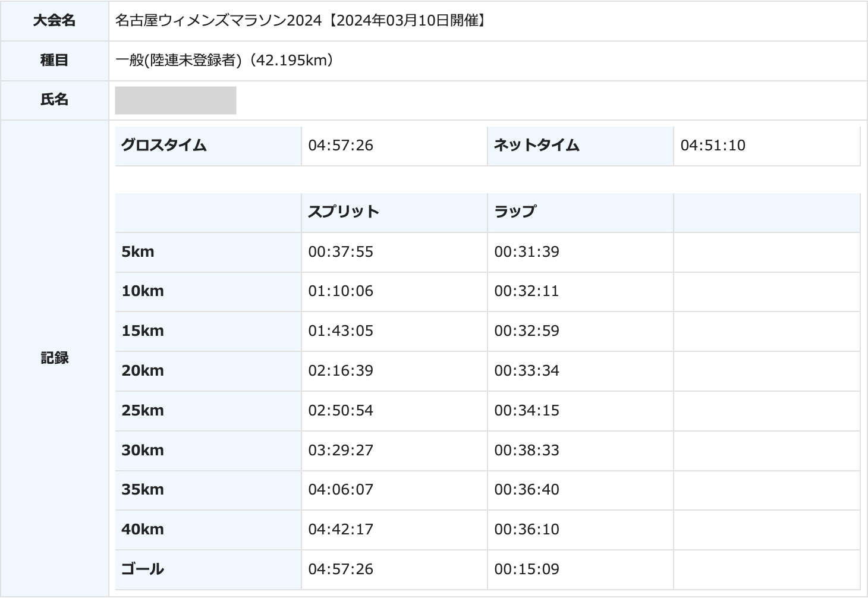Viewport: 868px width, 598px height.
Task: Click the ラップ column header
Action: click(515, 212)
